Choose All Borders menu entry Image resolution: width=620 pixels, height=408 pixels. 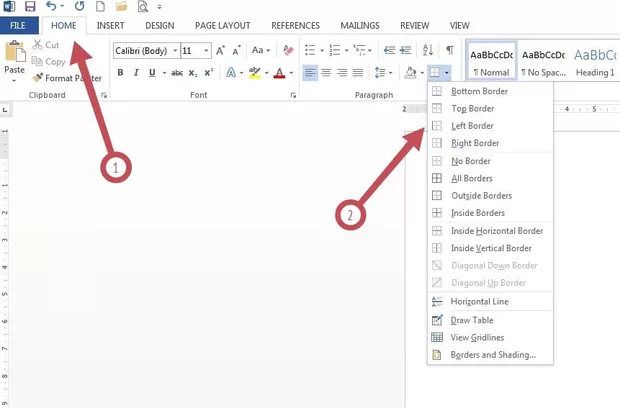(490, 178)
